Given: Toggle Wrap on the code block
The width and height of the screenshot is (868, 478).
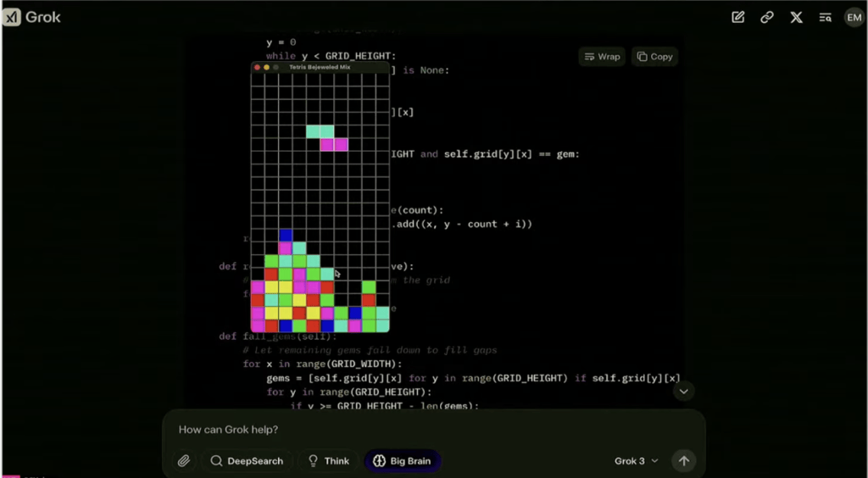Looking at the screenshot, I should [602, 57].
